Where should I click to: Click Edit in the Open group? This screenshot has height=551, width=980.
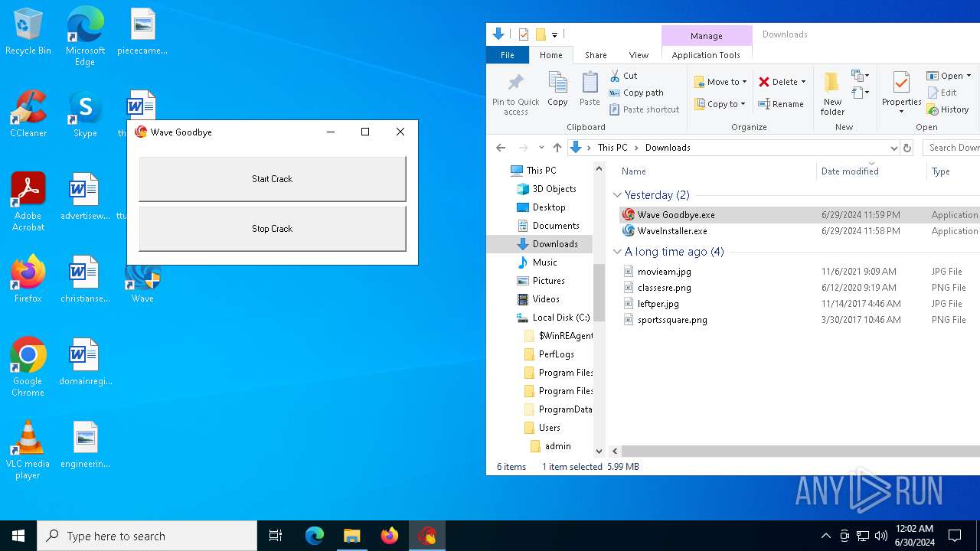pos(942,93)
